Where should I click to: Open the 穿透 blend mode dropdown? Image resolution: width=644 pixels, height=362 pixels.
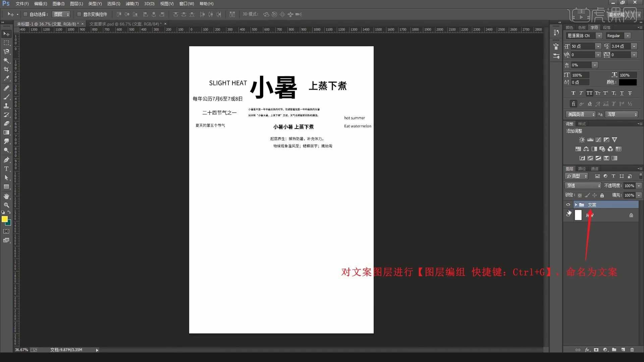[x=584, y=186]
